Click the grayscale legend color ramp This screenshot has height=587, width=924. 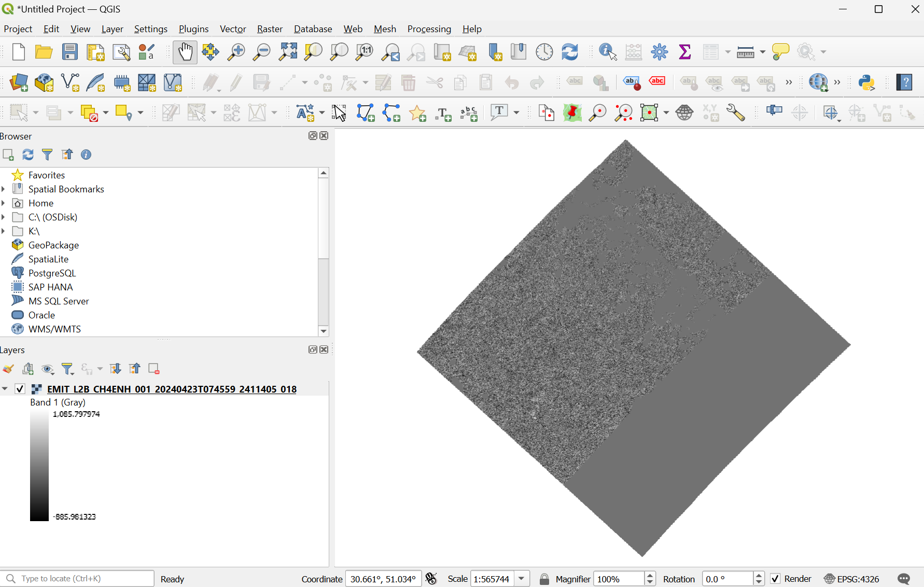39,466
